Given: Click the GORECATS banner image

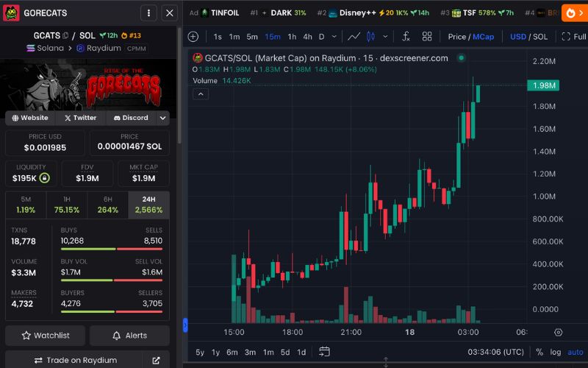Looking at the screenshot, I should 88,84.
